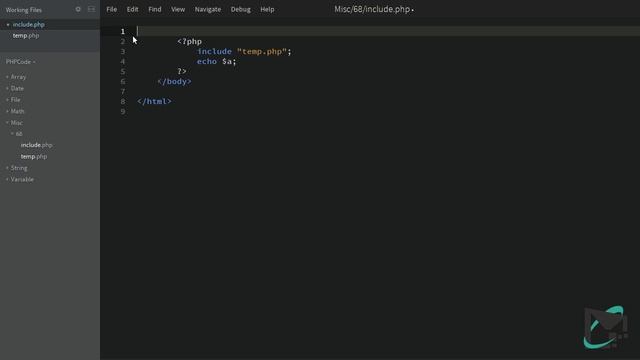Click the split view icon in sidebar header
The width and height of the screenshot is (640, 360).
point(91,9)
